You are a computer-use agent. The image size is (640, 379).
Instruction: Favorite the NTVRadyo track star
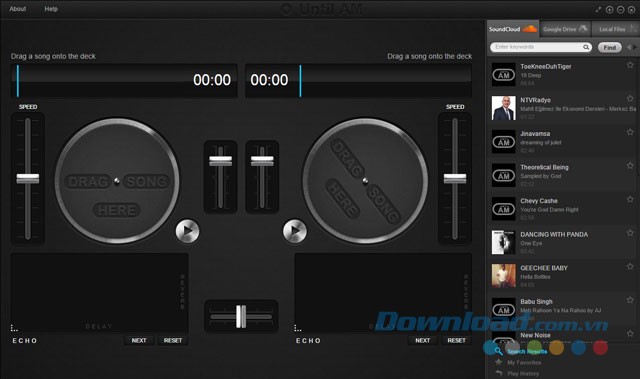(630, 98)
